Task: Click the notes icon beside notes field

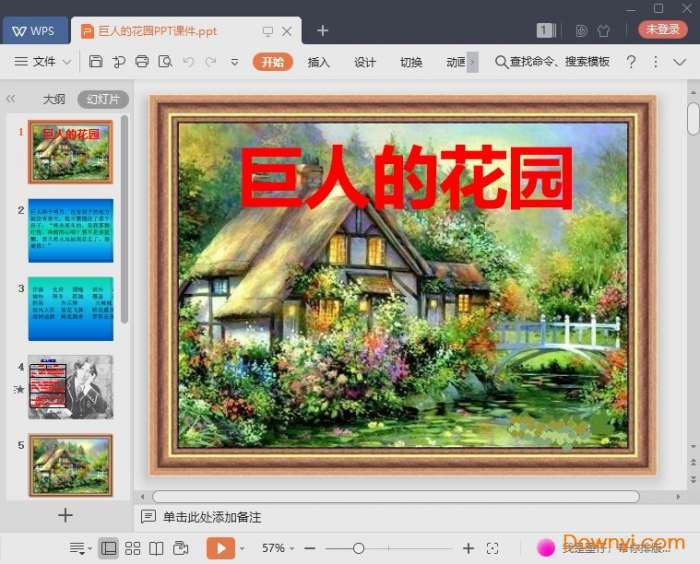Action: 148,517
